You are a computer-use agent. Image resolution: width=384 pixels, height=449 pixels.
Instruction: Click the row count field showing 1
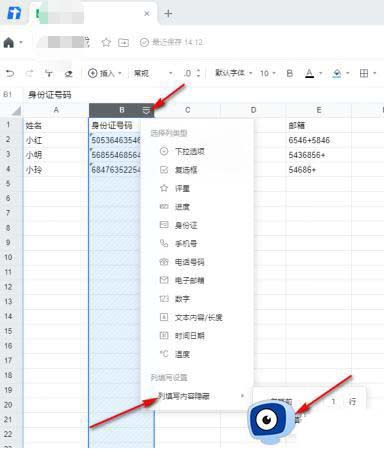[333, 402]
